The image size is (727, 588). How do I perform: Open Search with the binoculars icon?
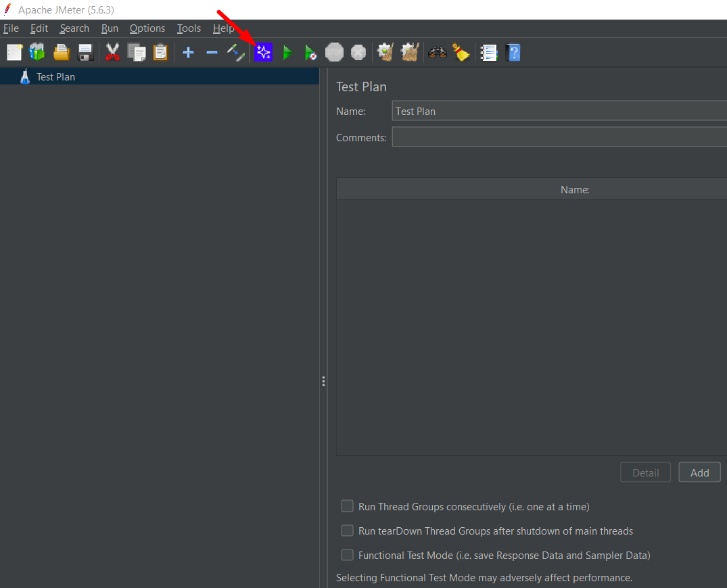click(x=438, y=52)
